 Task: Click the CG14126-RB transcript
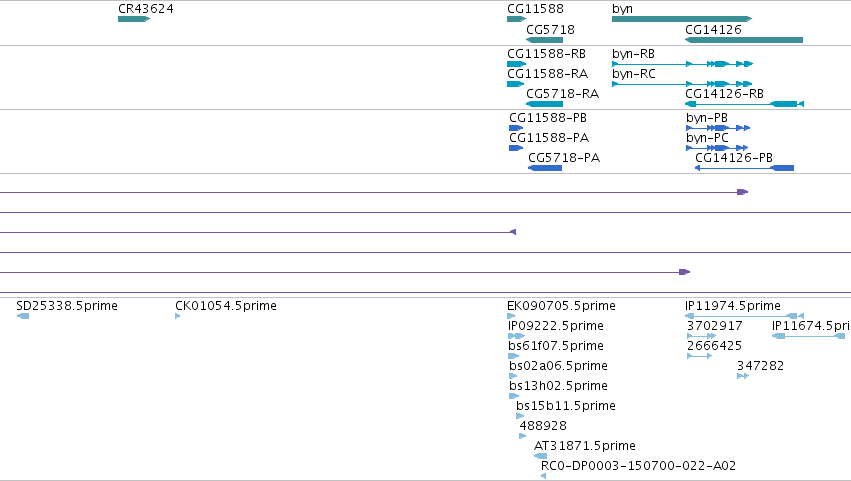(744, 104)
